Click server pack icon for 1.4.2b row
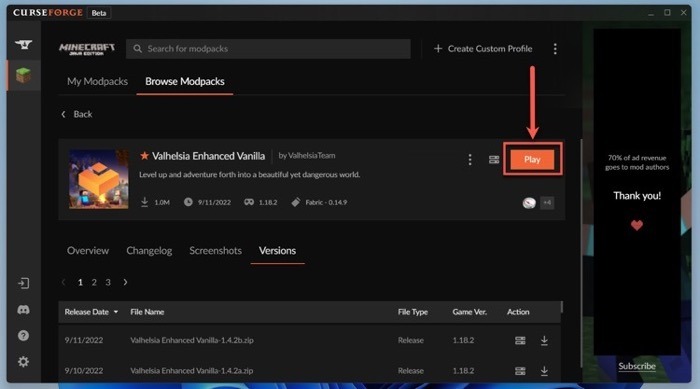Screen dimensions: 700x389 [520, 341]
